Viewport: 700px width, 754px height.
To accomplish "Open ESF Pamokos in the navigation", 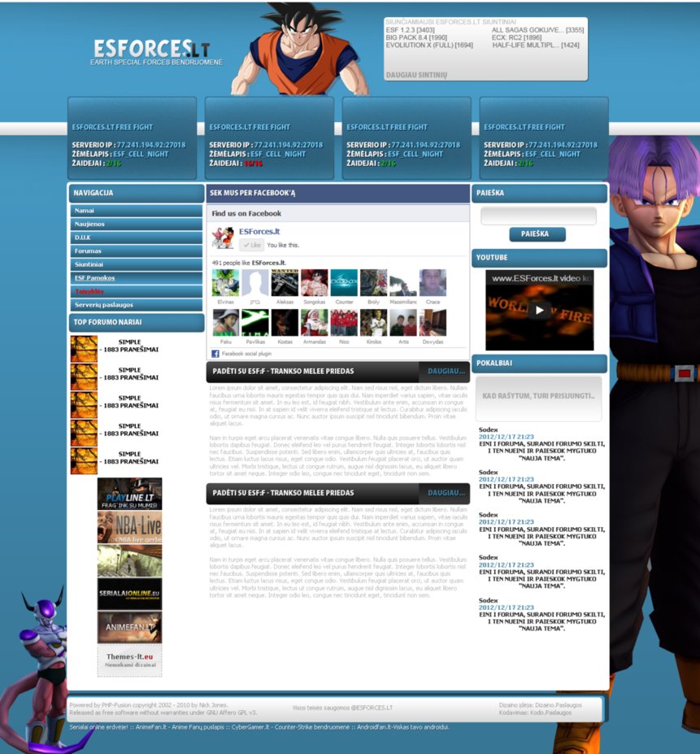I will pyautogui.click(x=137, y=278).
